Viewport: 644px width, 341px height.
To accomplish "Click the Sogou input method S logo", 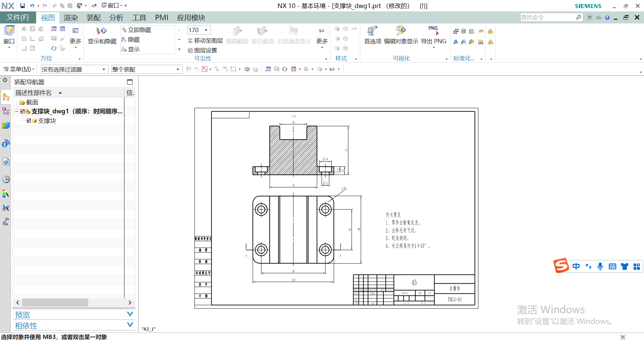I will coord(561,266).
